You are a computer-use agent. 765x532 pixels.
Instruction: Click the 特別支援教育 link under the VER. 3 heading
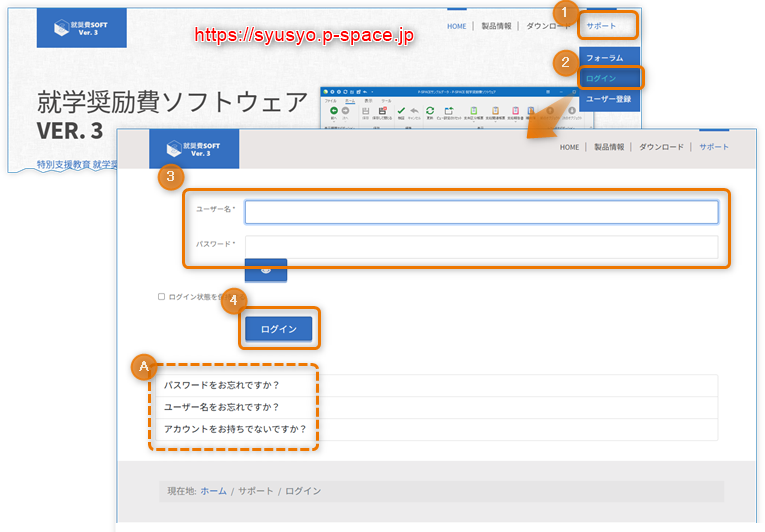click(x=64, y=164)
